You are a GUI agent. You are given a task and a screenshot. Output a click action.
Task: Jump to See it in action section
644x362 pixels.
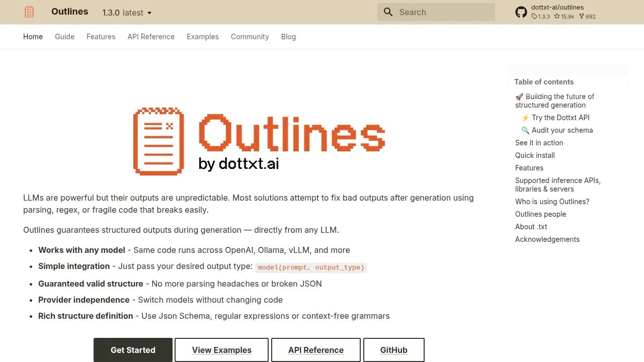click(x=539, y=143)
